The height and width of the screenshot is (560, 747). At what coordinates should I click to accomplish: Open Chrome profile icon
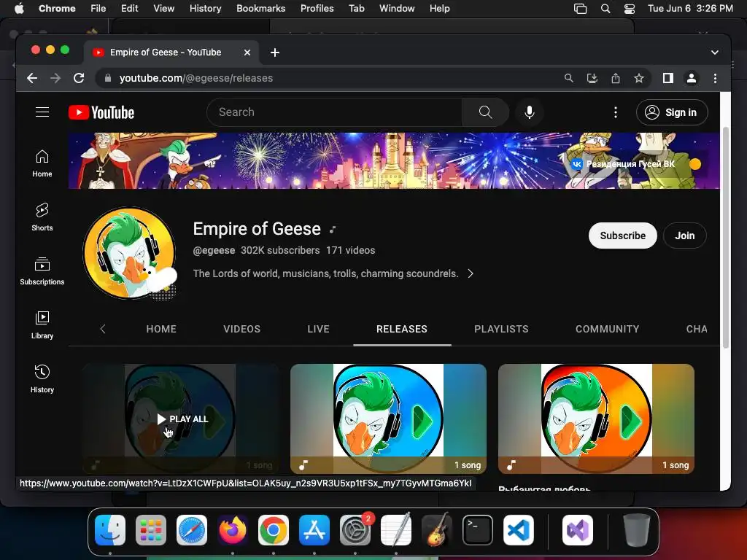692,78
